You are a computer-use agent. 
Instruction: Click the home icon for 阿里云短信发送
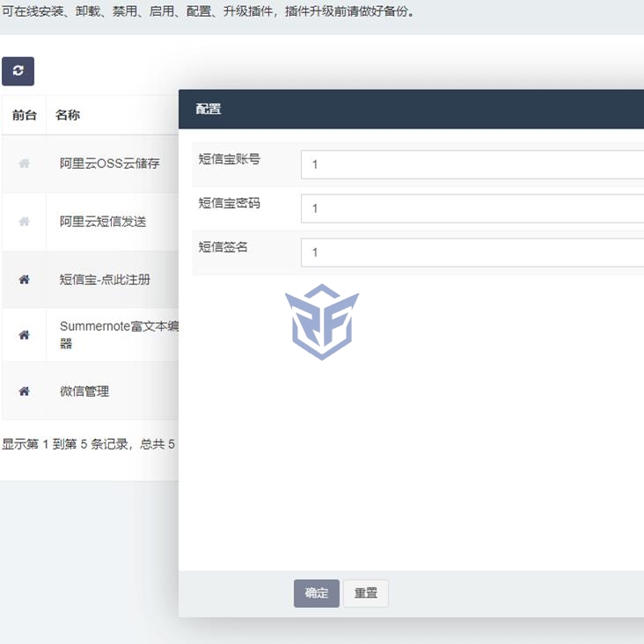point(25,222)
